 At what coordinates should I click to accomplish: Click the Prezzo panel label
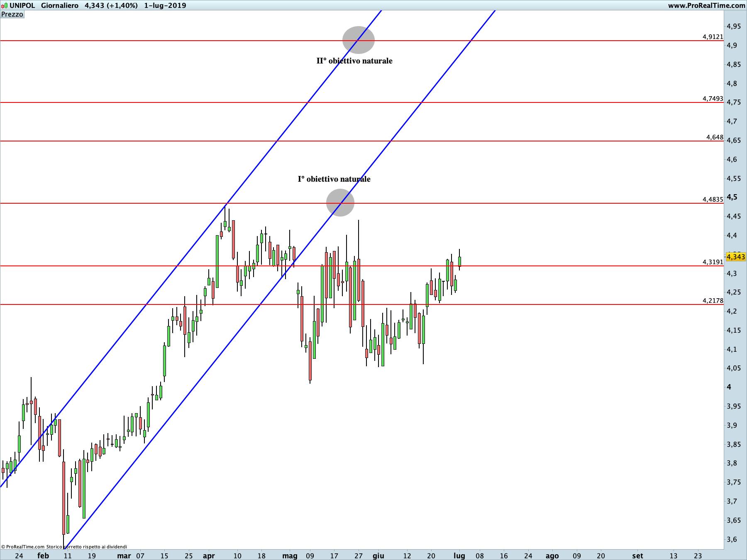(x=12, y=15)
